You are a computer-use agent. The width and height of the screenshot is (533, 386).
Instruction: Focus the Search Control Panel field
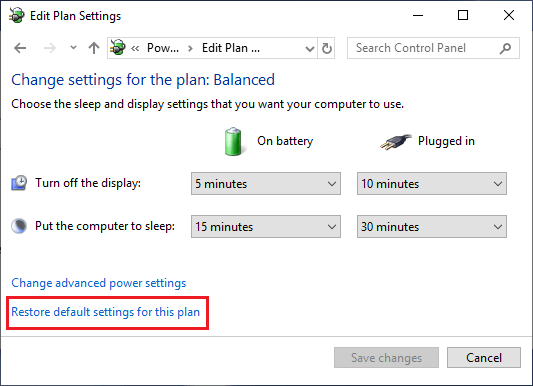(425, 48)
